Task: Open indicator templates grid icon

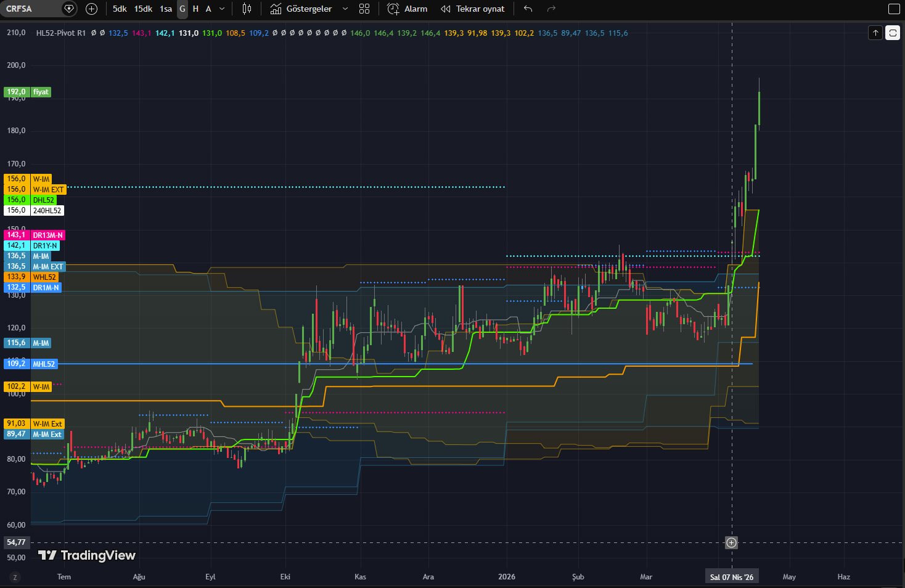Action: 364,9
